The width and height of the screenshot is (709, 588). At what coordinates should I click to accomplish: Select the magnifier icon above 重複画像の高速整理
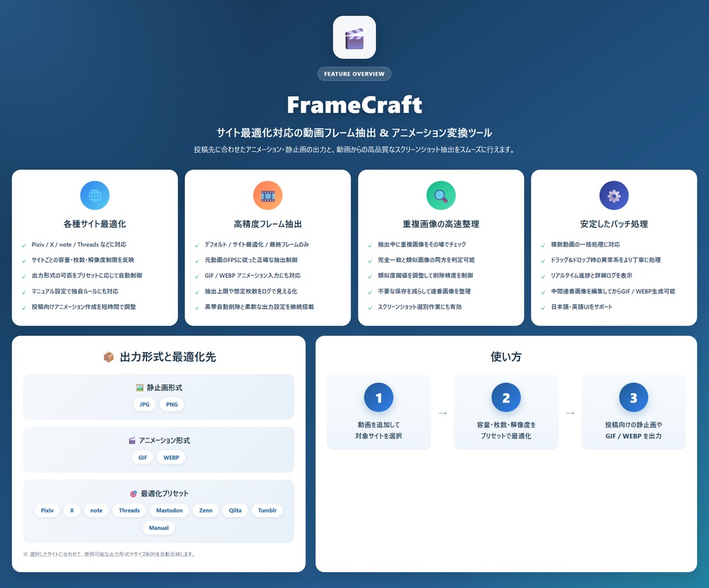(x=441, y=195)
